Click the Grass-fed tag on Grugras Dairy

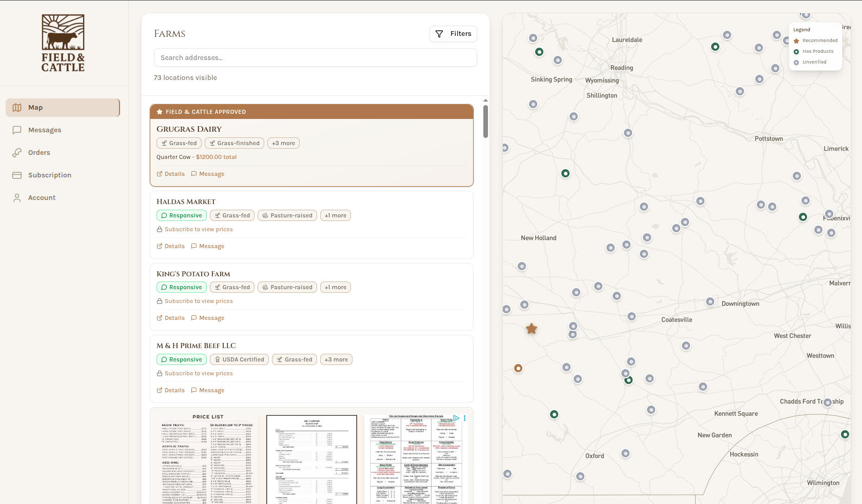point(179,143)
